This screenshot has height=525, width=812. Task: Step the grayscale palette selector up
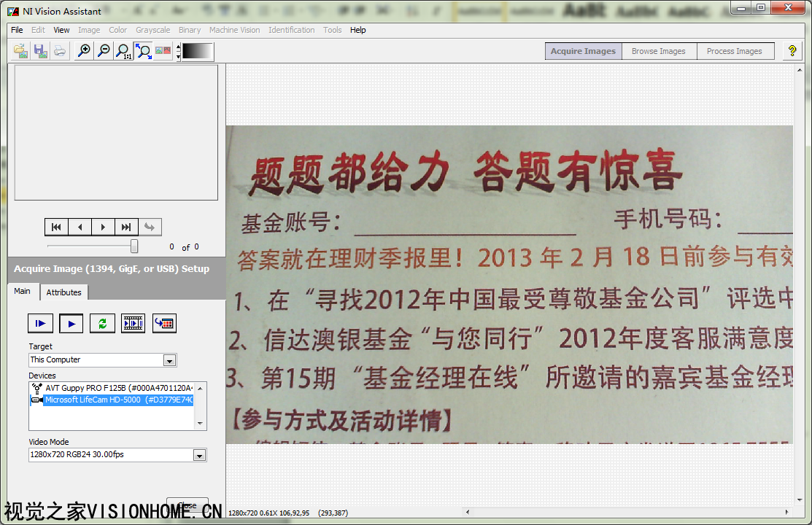click(x=179, y=47)
